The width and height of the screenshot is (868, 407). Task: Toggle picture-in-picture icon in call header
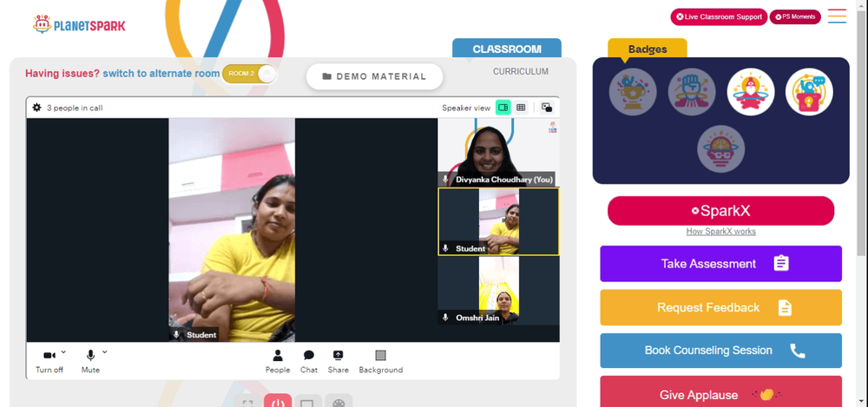click(546, 108)
